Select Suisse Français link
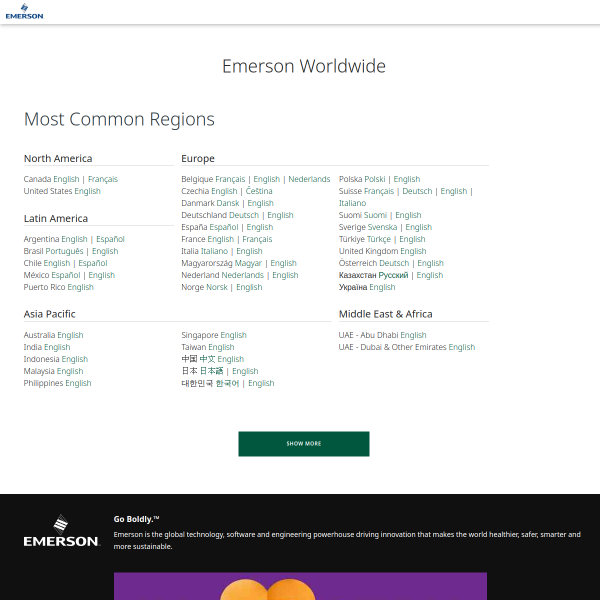Viewport: 600px width, 600px height. click(x=379, y=191)
